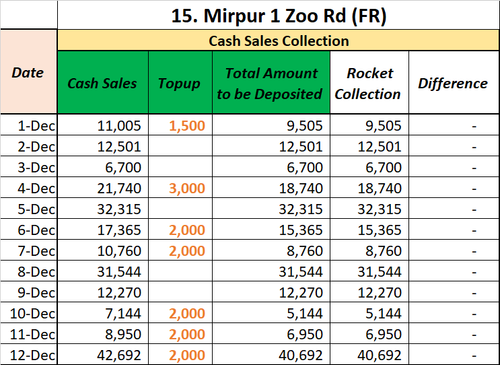Image resolution: width=500 pixels, height=365 pixels.
Task: Select 9,505 in Total Amount column
Action: pyautogui.click(x=271, y=125)
